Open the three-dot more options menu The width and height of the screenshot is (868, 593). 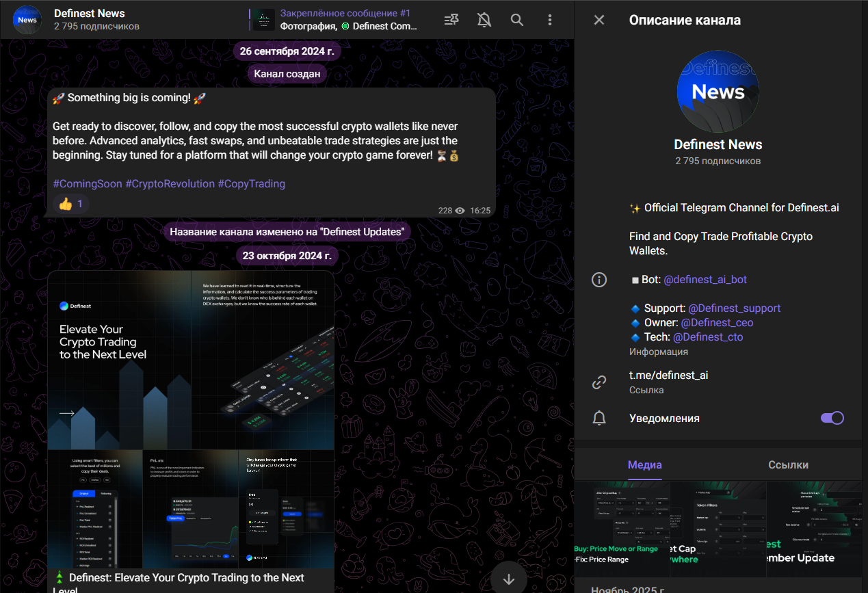[x=550, y=20]
